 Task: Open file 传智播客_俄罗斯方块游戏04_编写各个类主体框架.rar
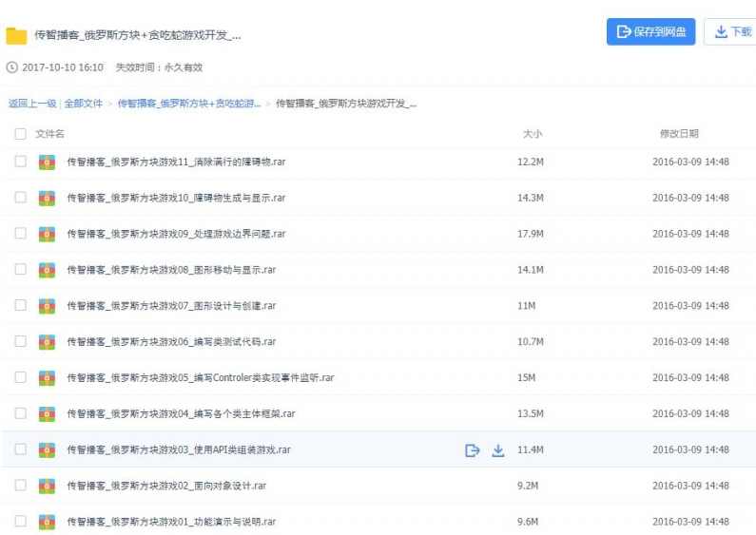(181, 413)
